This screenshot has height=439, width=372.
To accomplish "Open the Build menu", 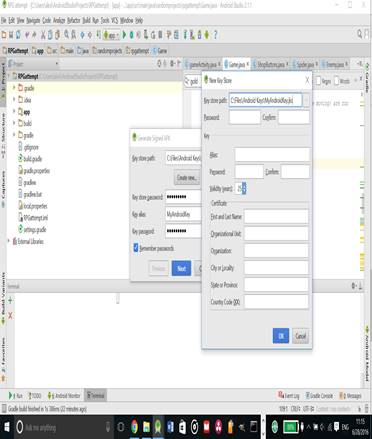I will click(x=86, y=21).
